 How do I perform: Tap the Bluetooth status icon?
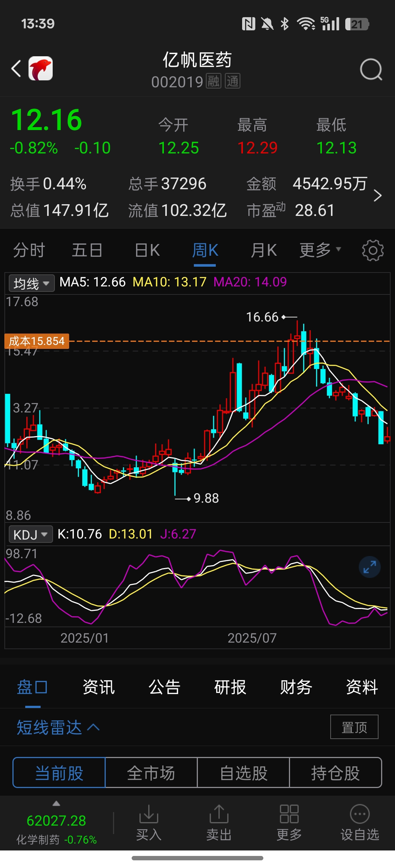pos(285,24)
